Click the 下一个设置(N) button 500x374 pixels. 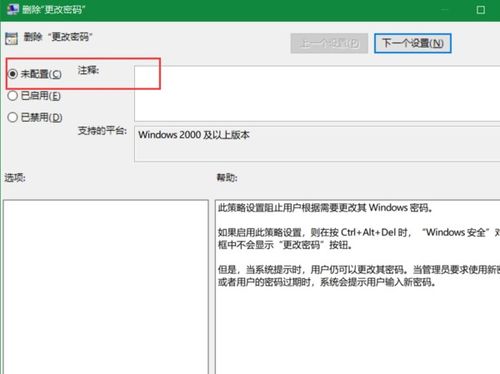[x=413, y=43]
